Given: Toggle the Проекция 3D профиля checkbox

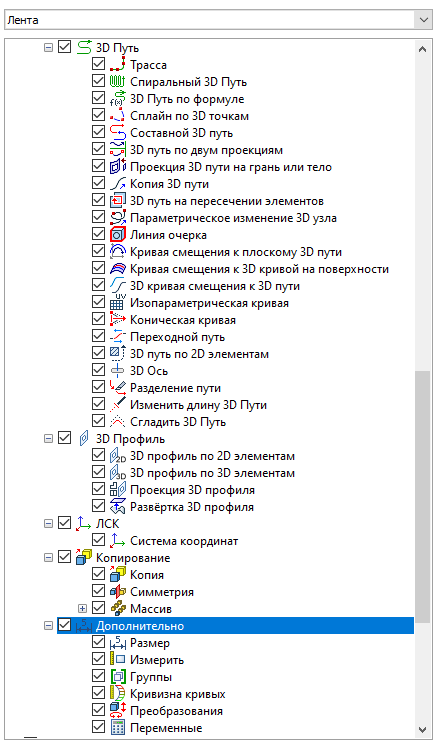Looking at the screenshot, I should point(98,489).
